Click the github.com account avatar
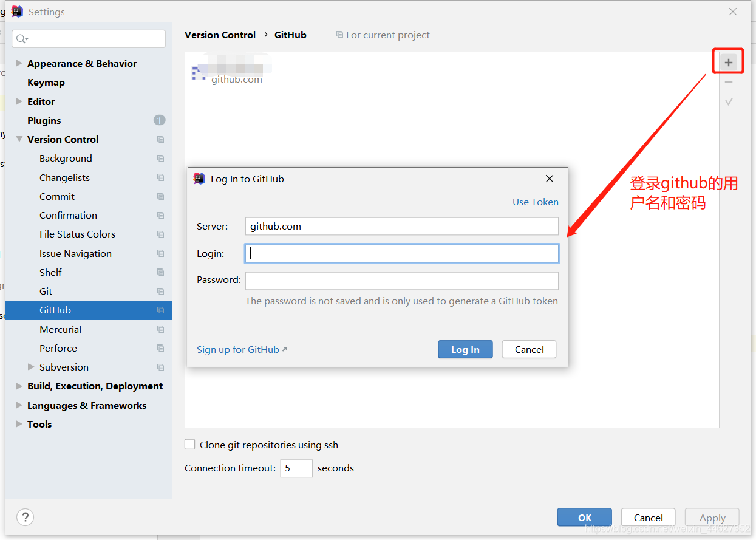Image resolution: width=756 pixels, height=540 pixels. coord(199,73)
